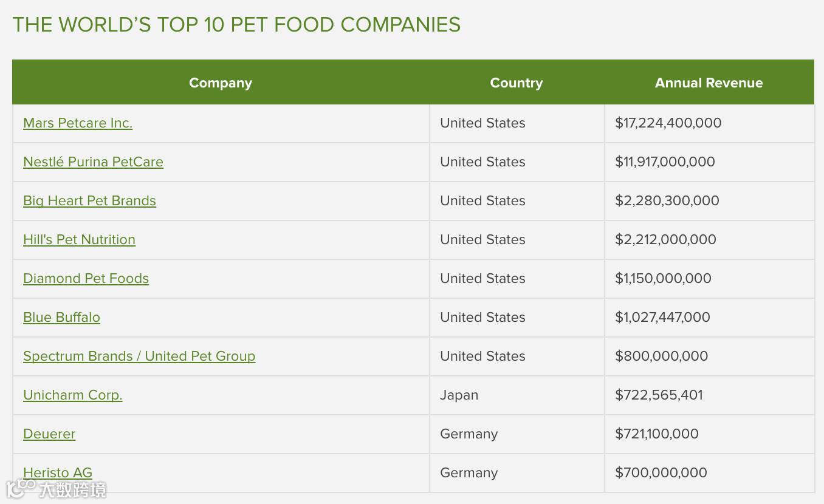Select the Japan country cell
This screenshot has height=504, width=824.
tap(517, 395)
